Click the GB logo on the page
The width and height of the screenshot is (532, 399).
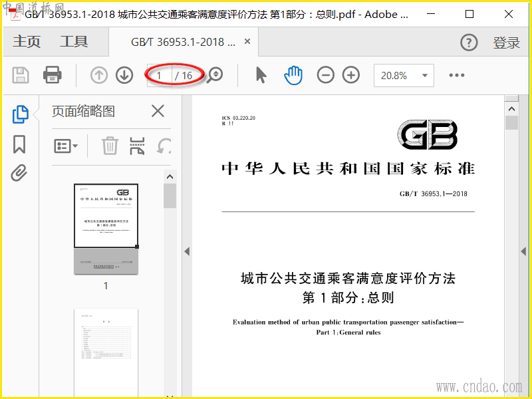428,134
